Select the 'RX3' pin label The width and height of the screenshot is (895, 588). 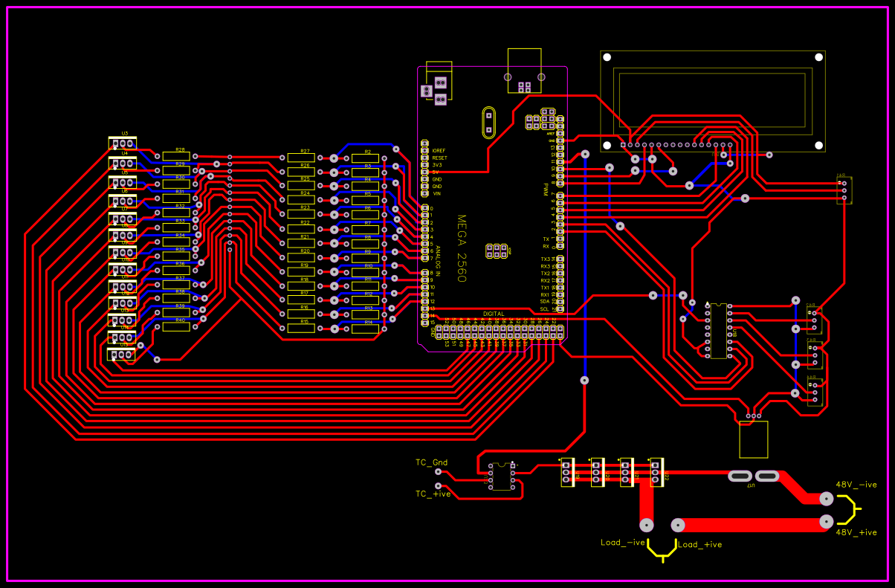[546, 266]
